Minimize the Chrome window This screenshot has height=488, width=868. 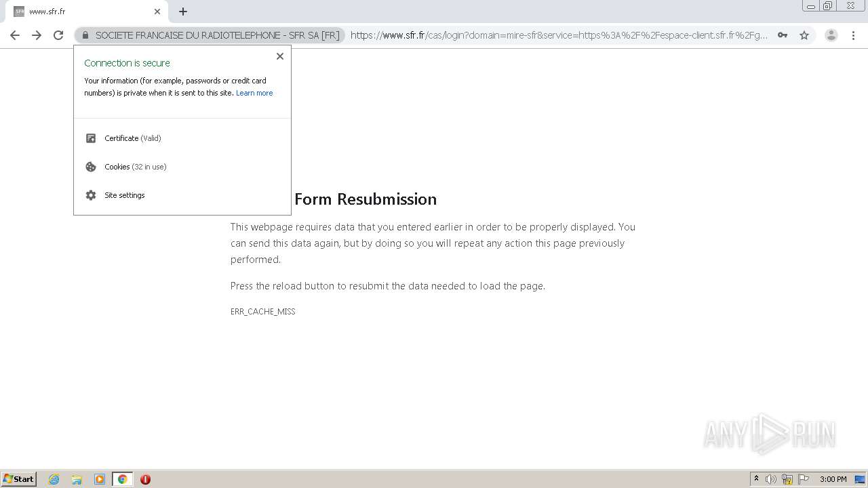coord(811,6)
